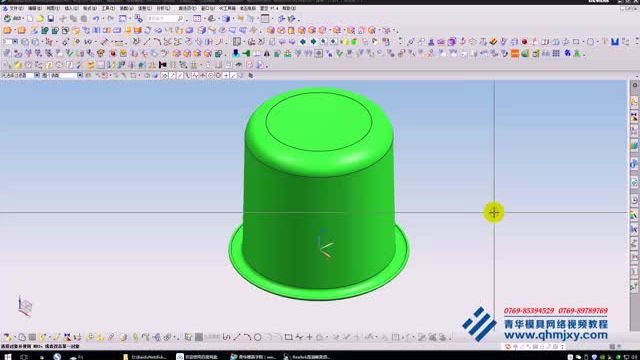The image size is (640, 360).
Task: Click the orange square icon in right toolbar
Action: tap(515, 53)
